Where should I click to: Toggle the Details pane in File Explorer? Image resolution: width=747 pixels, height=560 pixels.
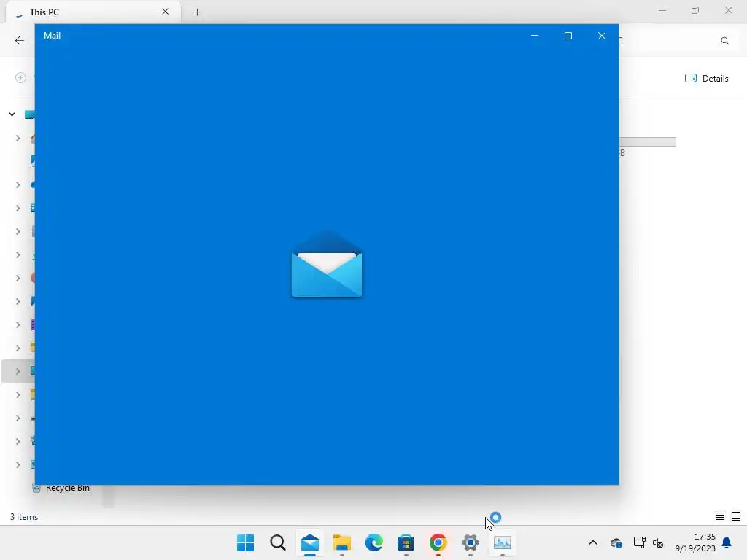(x=706, y=79)
